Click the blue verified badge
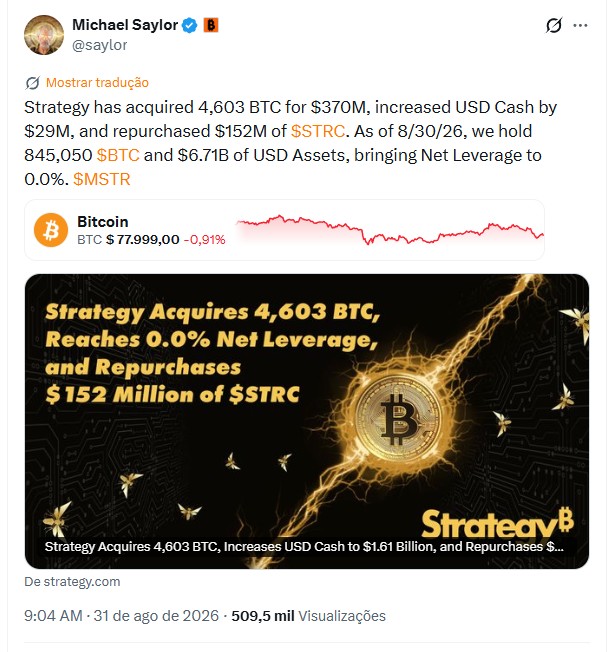615x652 pixels. [x=190, y=25]
